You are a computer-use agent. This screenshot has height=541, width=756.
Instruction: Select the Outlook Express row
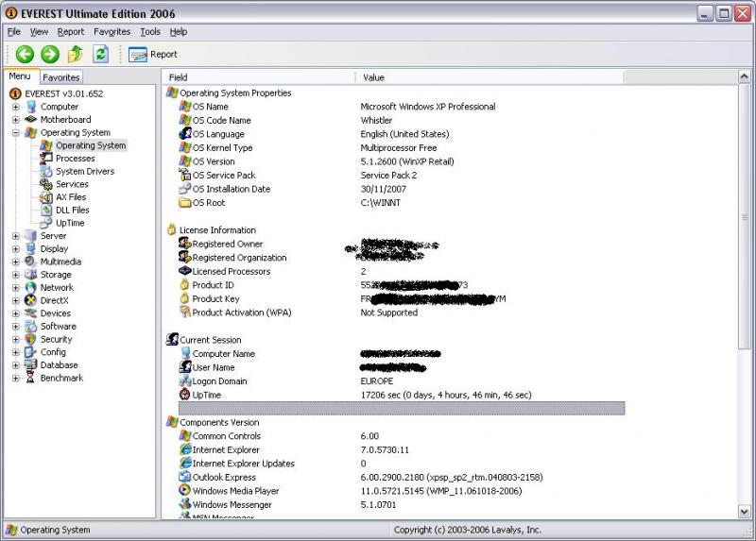click(x=402, y=478)
